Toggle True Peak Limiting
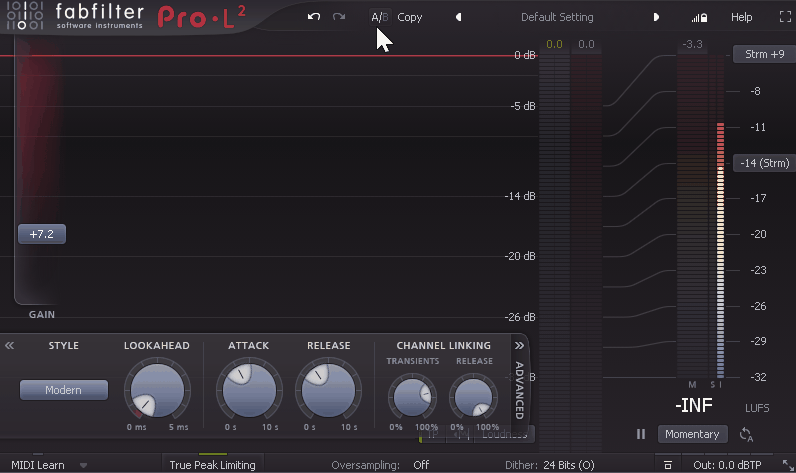This screenshot has height=473, width=796. click(x=212, y=465)
